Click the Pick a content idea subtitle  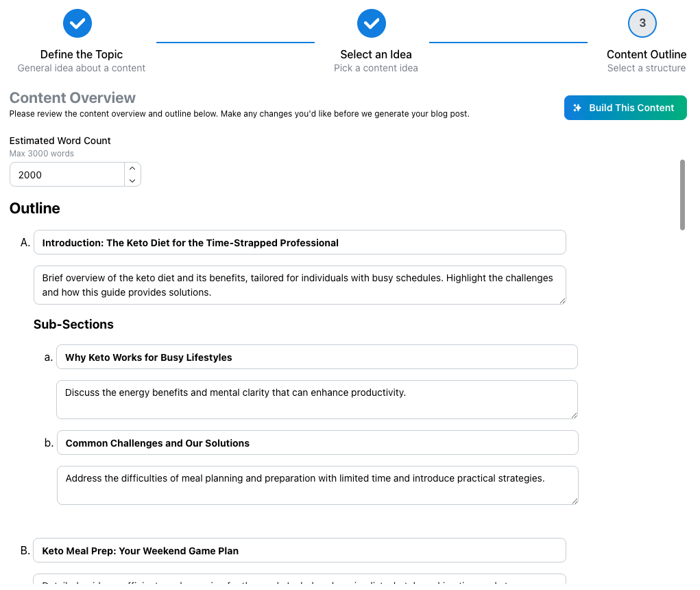[x=376, y=68]
